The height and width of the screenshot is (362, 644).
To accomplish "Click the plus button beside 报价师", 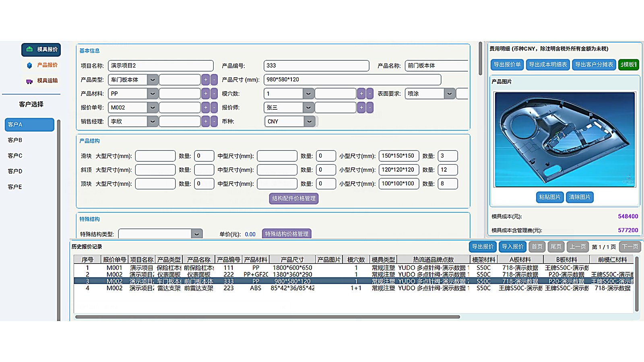I will point(361,107).
